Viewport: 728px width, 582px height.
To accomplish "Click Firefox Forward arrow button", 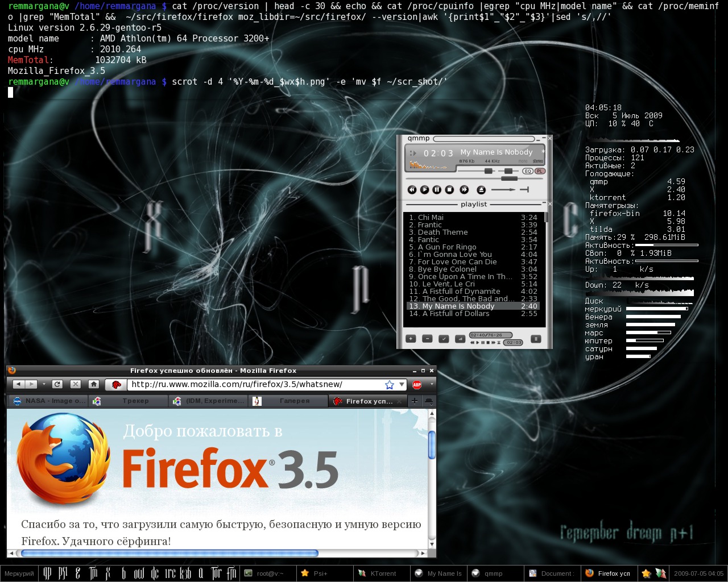I will click(31, 384).
